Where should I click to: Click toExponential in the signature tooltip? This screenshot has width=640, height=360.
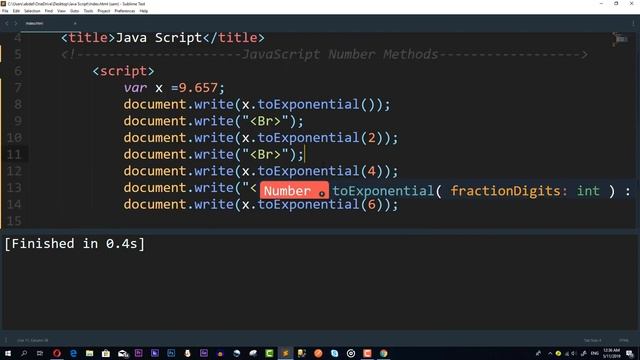[x=383, y=191]
